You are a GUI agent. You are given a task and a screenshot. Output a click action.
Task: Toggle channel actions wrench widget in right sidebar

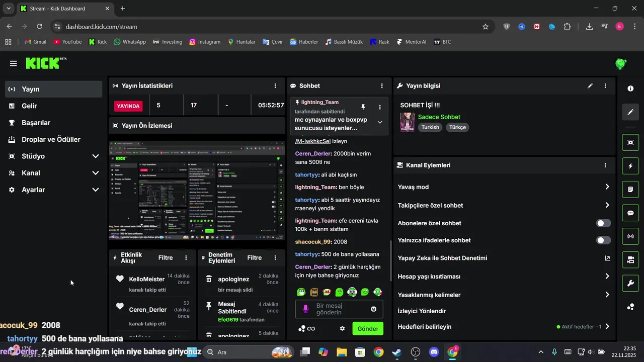coord(630,283)
